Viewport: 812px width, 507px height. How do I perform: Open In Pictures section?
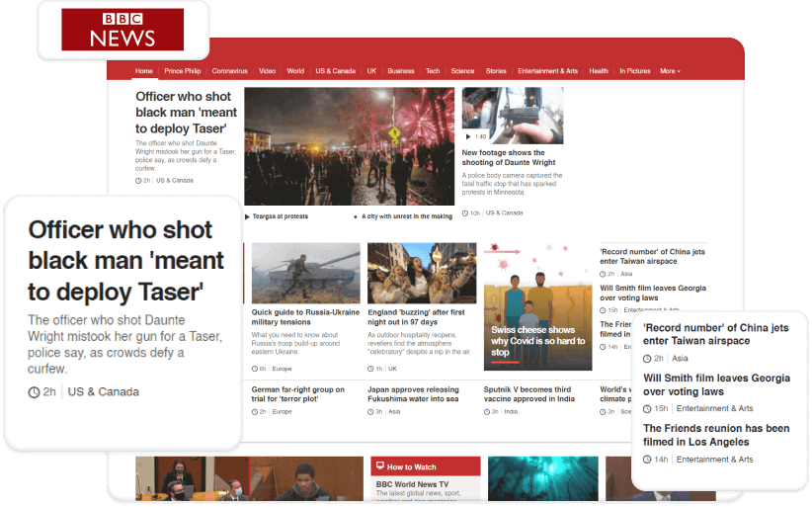pyautogui.click(x=635, y=71)
